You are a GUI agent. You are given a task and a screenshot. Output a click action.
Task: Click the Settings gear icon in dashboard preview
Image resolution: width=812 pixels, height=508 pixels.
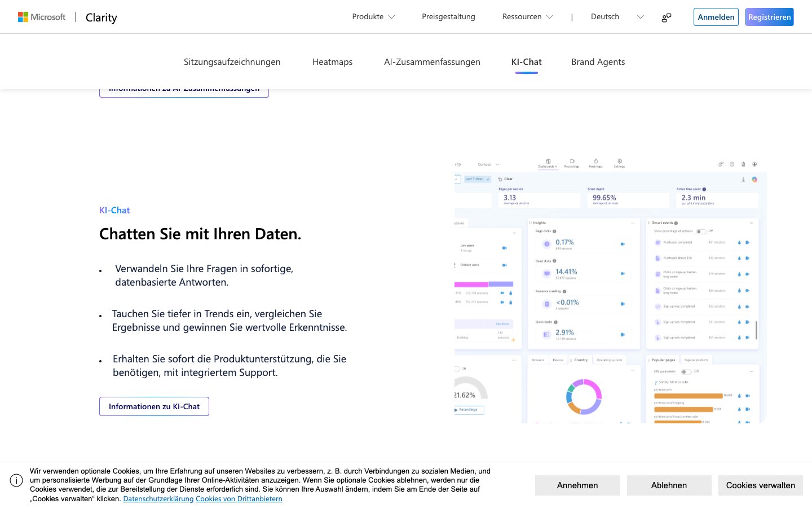pos(619,161)
